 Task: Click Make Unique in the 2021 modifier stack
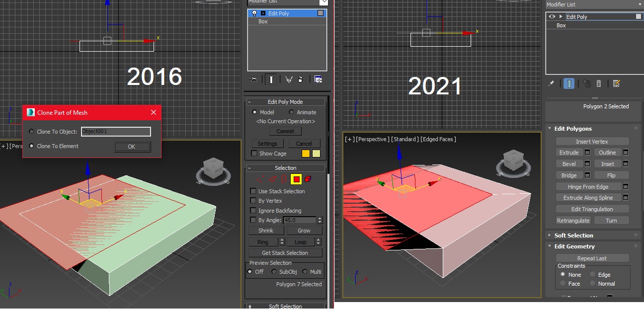587,84
